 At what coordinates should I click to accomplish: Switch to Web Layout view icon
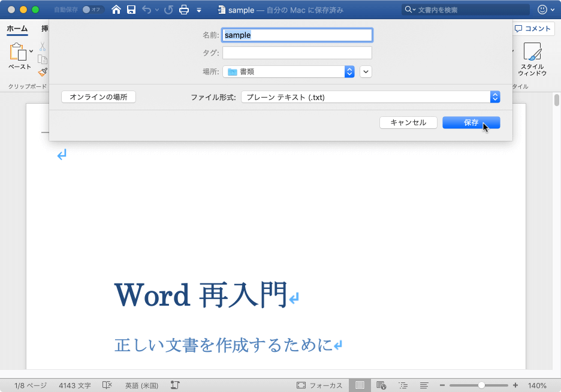381,385
